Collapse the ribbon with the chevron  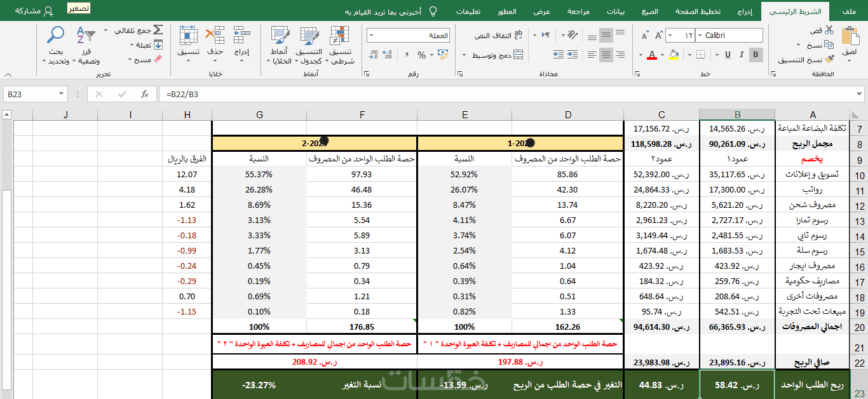(x=8, y=74)
